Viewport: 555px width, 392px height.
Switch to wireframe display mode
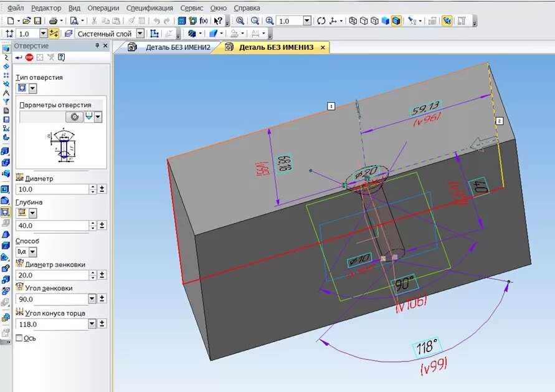pyautogui.click(x=353, y=21)
